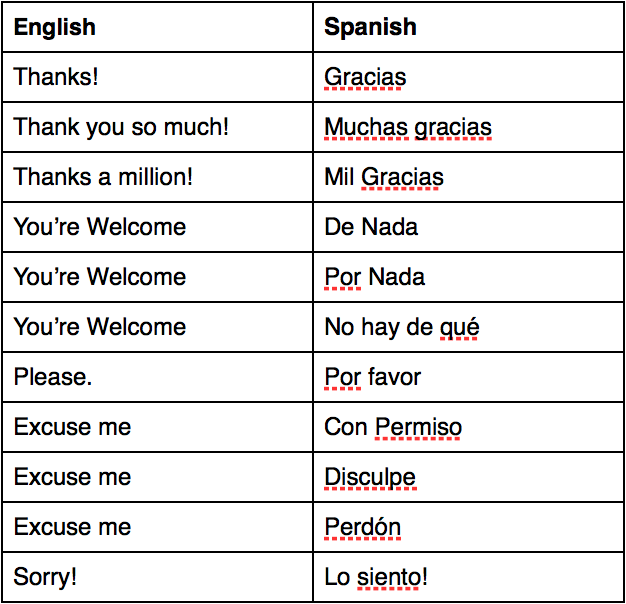Click 'Excuse me' beside 'Con Permiso'
The image size is (626, 604).
pos(72,427)
